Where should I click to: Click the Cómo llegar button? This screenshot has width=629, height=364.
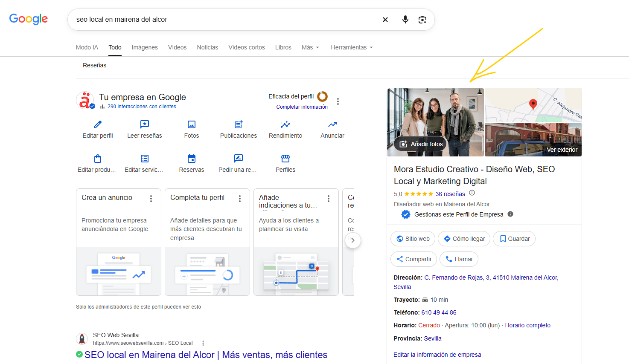pos(464,239)
